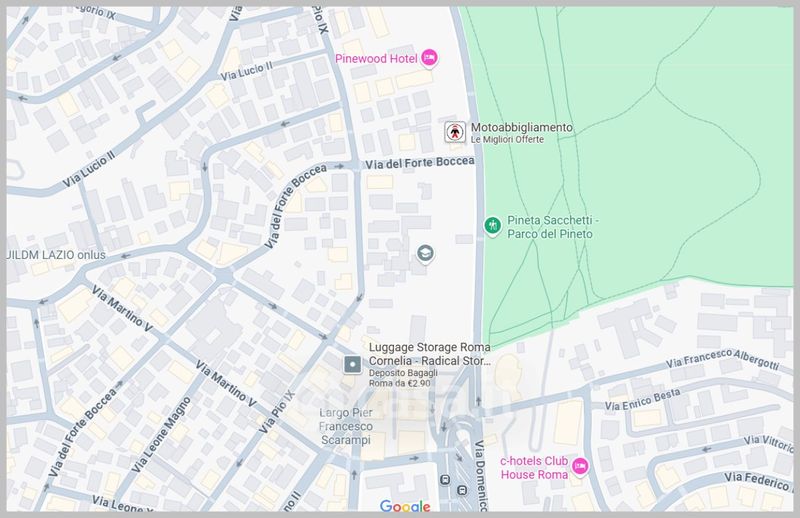The height and width of the screenshot is (518, 800).
Task: Click the gray graduation cap school marker
Action: coord(425,253)
